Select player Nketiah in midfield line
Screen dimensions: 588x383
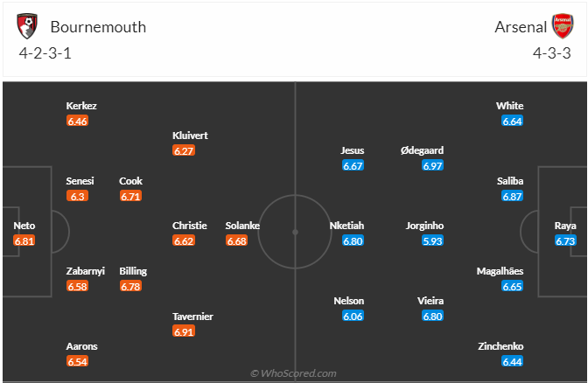click(x=348, y=226)
